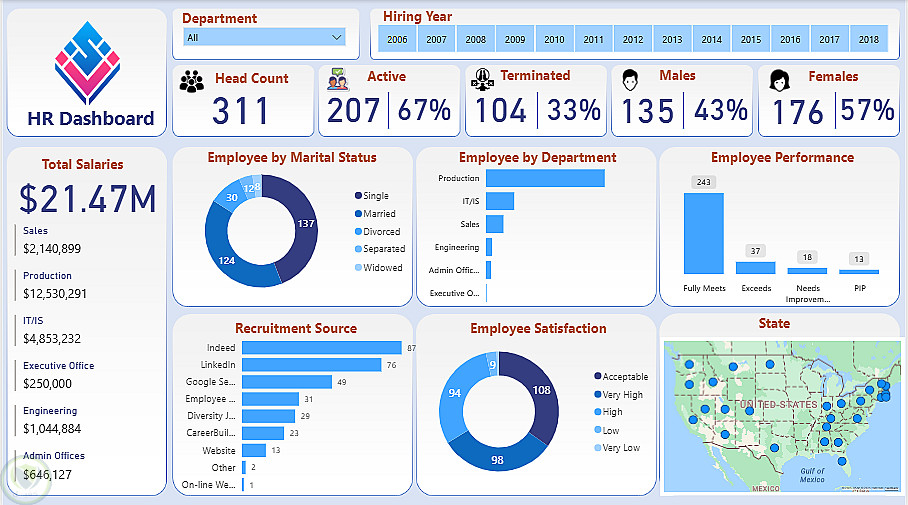Filter hiring year to 2018
908x505 pixels.
tap(869, 39)
